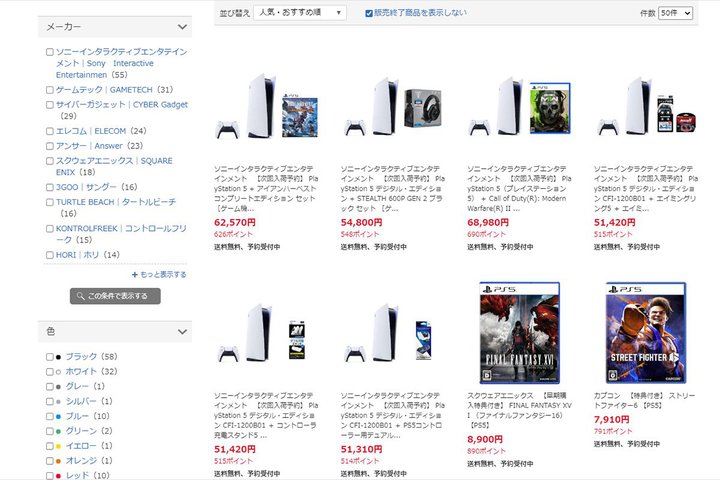The width and height of the screenshot is (720, 480).
Task: Open the Street Fighter 6 cover image
Action: pos(646,333)
